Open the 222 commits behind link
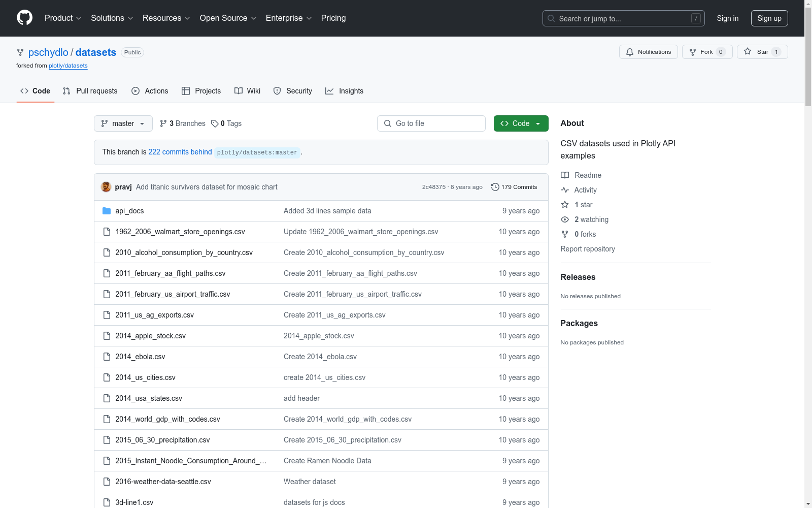The height and width of the screenshot is (508, 812). (180, 152)
